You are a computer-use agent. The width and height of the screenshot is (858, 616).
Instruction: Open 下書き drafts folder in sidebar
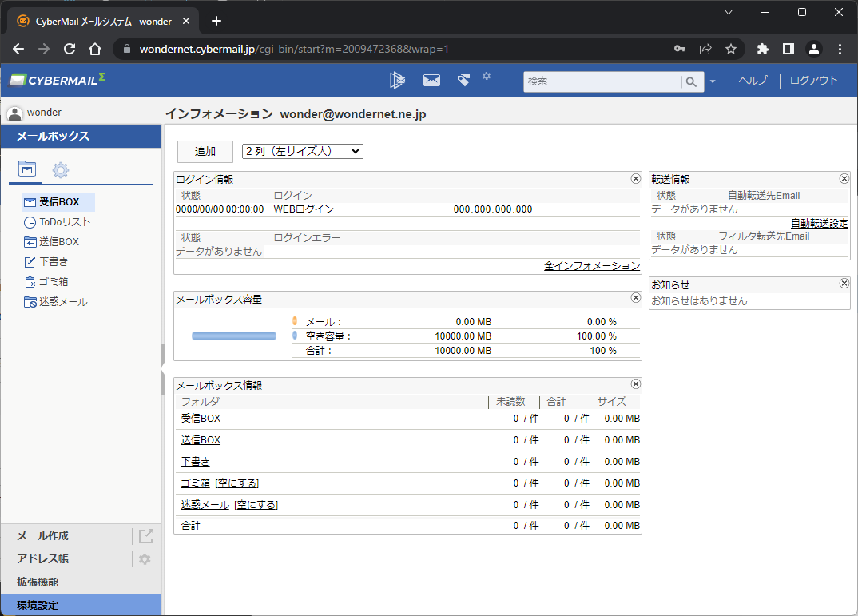pos(54,262)
